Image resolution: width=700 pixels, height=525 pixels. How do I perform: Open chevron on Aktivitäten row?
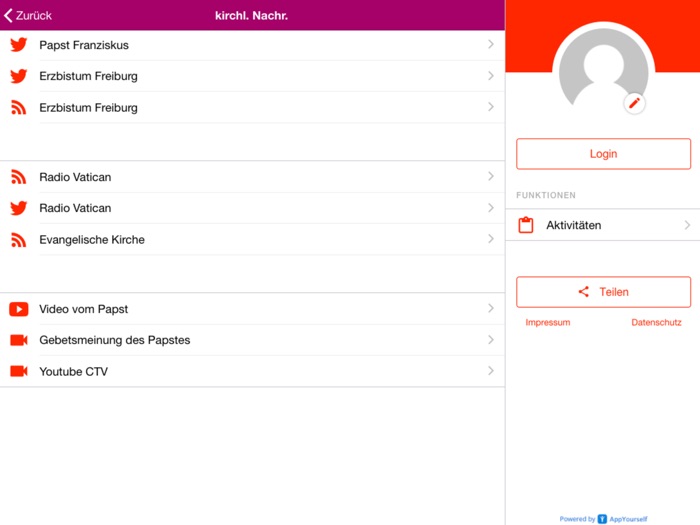click(687, 225)
